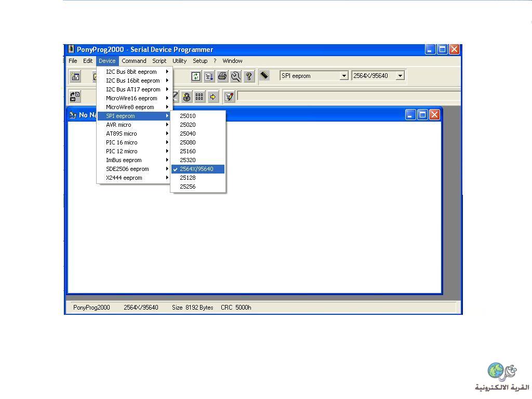The height and width of the screenshot is (399, 532).
Task: Expand MicroWire8 eeprom submenu
Action: (135, 107)
